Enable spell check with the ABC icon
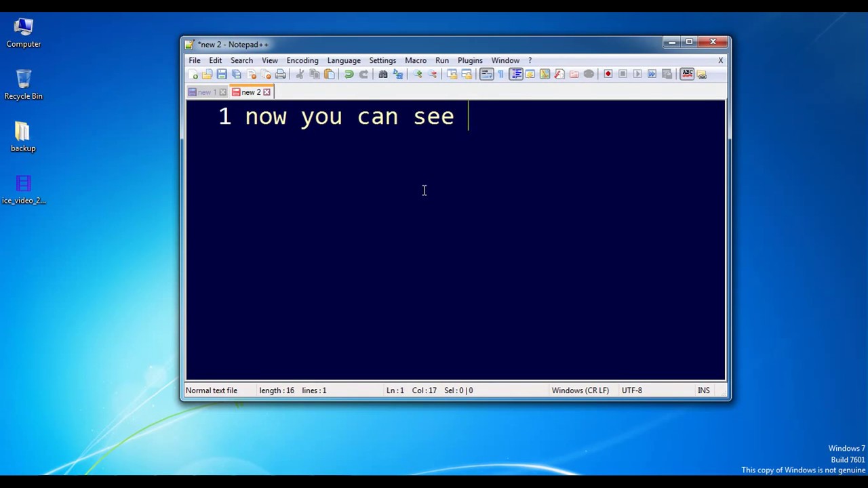This screenshot has height=488, width=868. [x=687, y=74]
